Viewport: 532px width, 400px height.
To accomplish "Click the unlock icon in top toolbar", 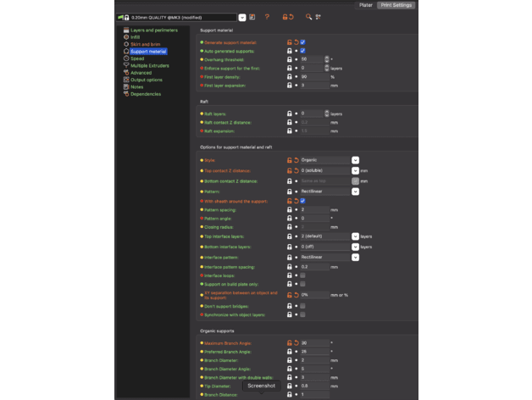I will (x=285, y=17).
